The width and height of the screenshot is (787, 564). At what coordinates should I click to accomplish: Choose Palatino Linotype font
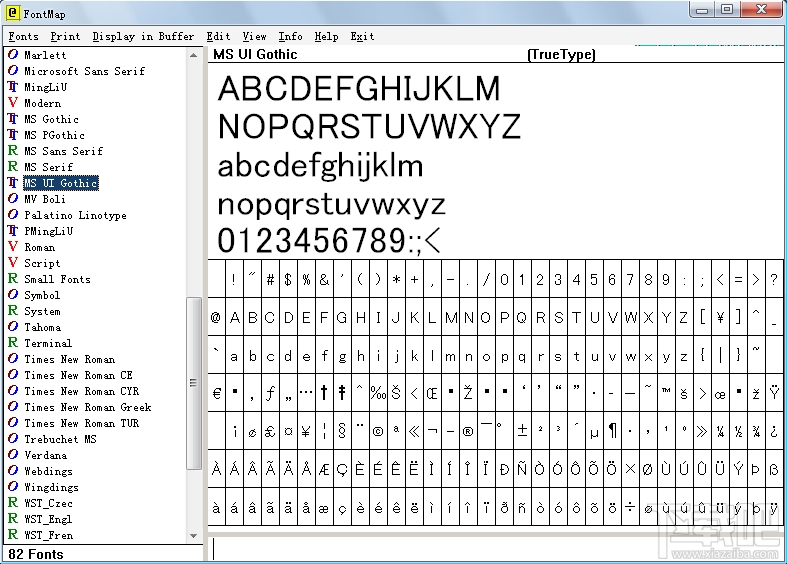(x=75, y=215)
